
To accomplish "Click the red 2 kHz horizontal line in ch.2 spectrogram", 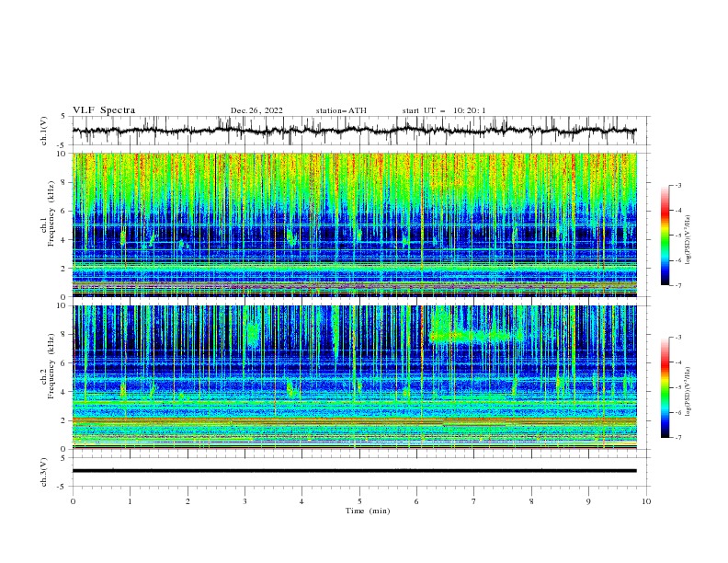I will pos(354,419).
